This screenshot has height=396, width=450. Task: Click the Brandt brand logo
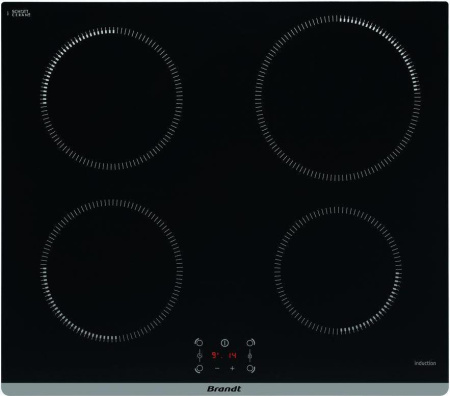224,389
